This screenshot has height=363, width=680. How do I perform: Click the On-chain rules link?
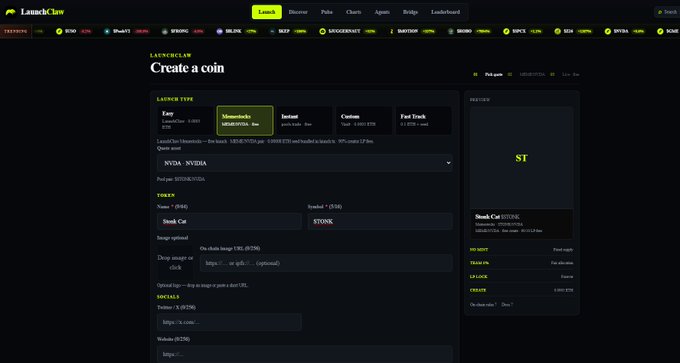click(x=483, y=305)
